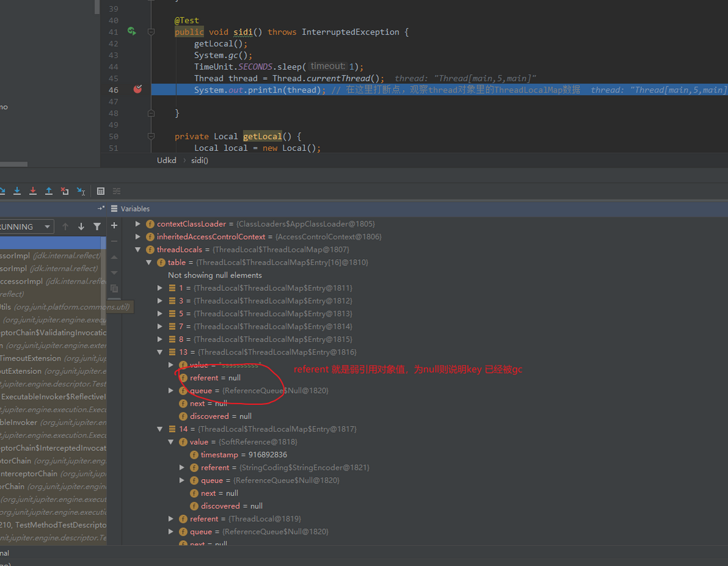The width and height of the screenshot is (728, 566).
Task: Click the duplicate watch copy icon
Action: click(114, 288)
